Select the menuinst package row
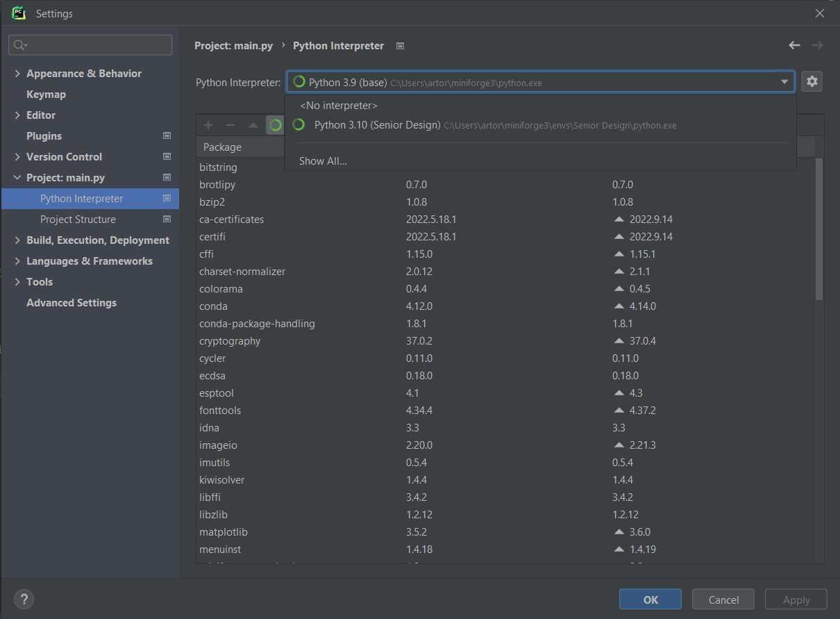 pos(505,550)
